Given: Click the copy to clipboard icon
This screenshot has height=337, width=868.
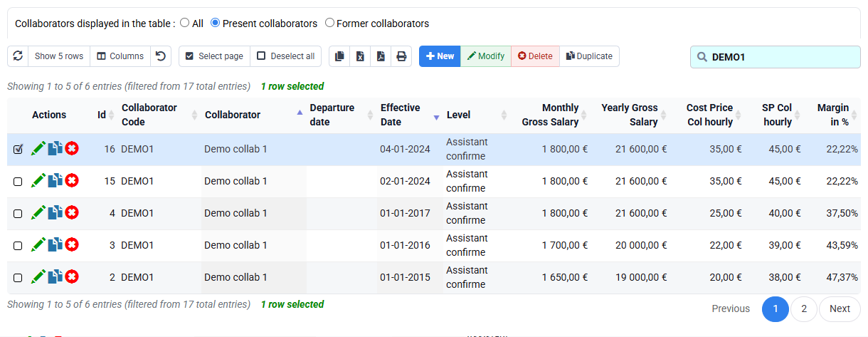Looking at the screenshot, I should click(x=340, y=56).
